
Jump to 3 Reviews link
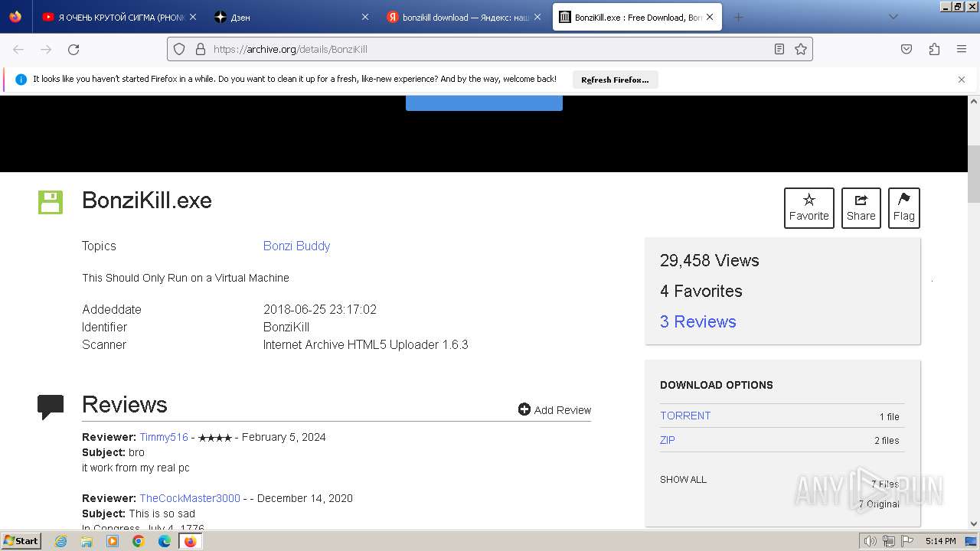pos(697,321)
